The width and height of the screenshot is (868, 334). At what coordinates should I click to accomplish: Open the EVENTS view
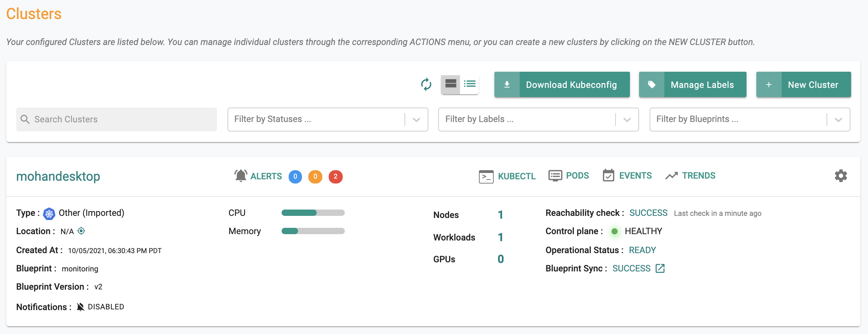627,175
